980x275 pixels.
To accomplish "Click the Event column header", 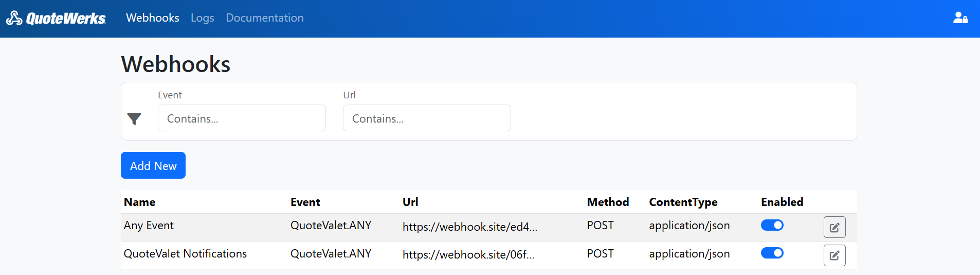I will click(305, 202).
